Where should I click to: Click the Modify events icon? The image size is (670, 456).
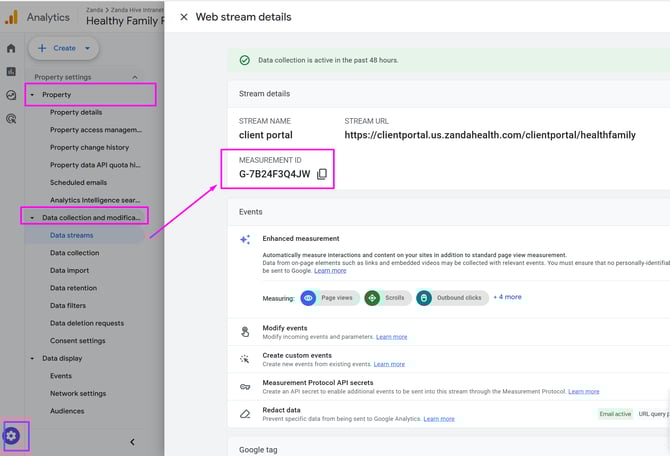(x=245, y=332)
